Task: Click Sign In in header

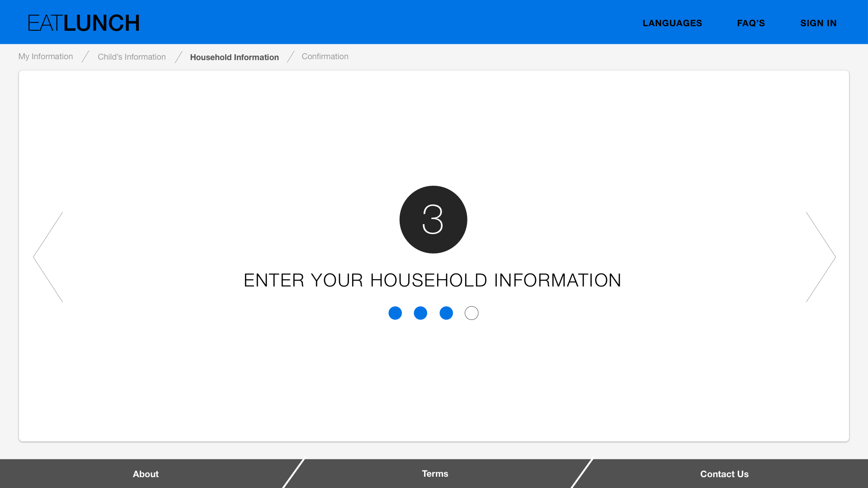Action: pos(818,23)
